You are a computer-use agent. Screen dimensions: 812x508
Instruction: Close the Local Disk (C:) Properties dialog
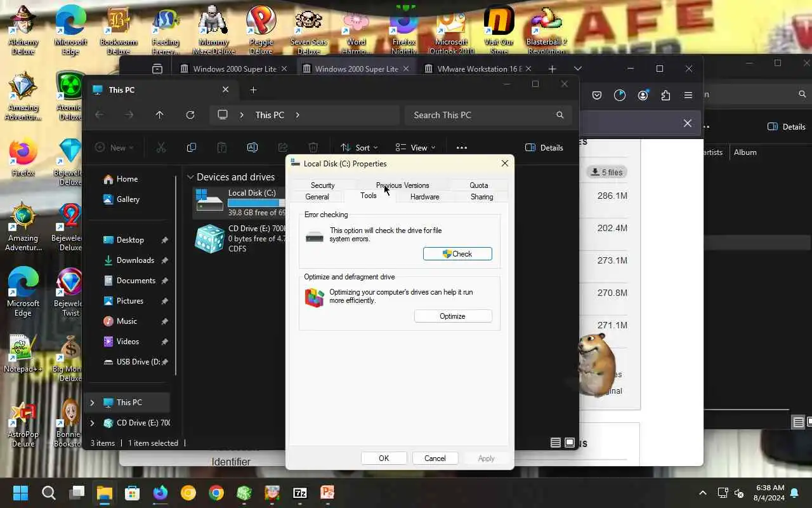505,163
